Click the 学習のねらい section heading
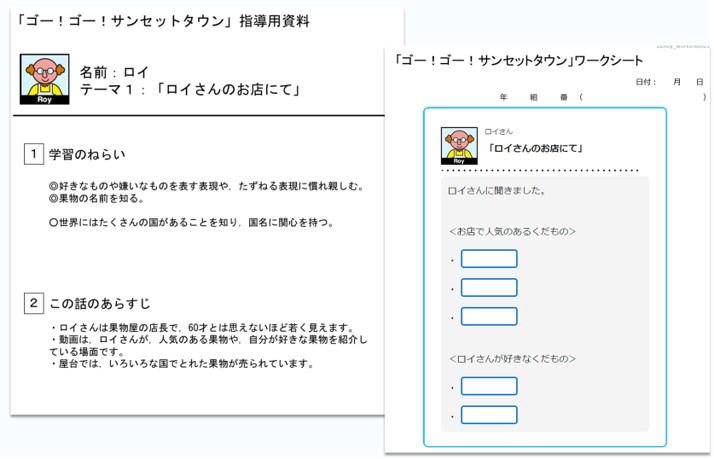714x459 pixels. click(x=87, y=154)
